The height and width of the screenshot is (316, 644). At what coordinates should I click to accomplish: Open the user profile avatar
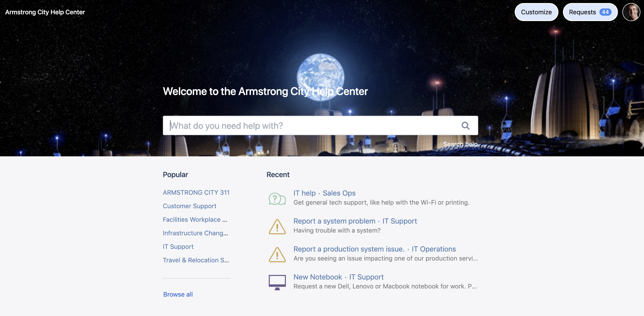631,12
